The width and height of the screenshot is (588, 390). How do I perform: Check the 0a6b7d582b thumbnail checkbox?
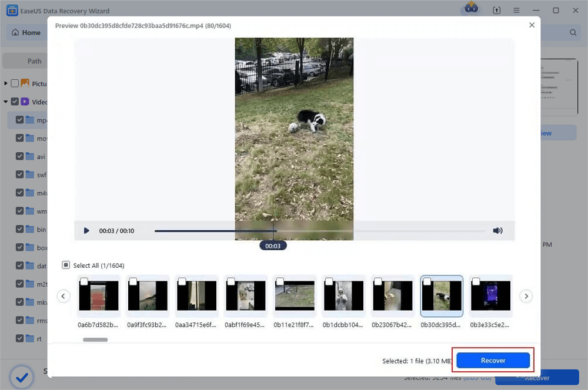pos(84,281)
